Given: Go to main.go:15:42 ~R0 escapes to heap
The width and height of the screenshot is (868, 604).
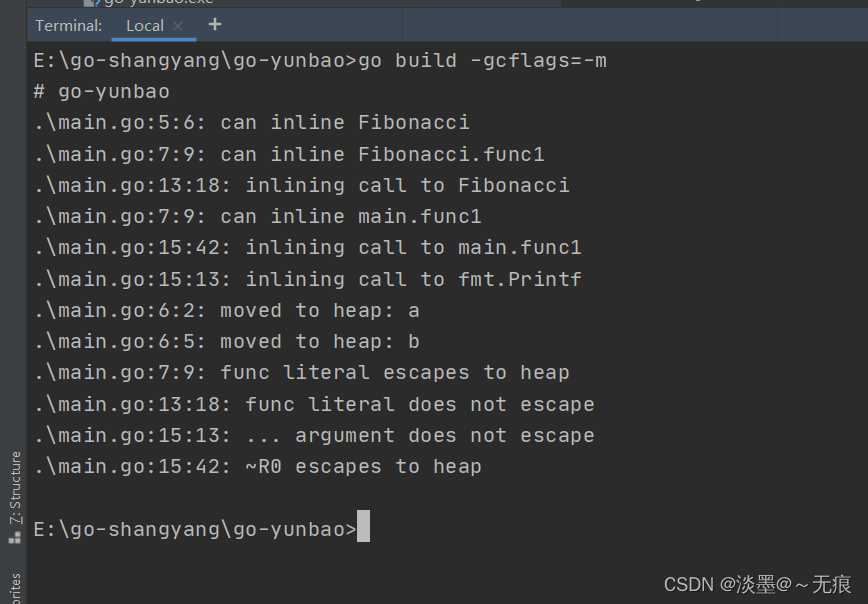Looking at the screenshot, I should tap(133, 466).
